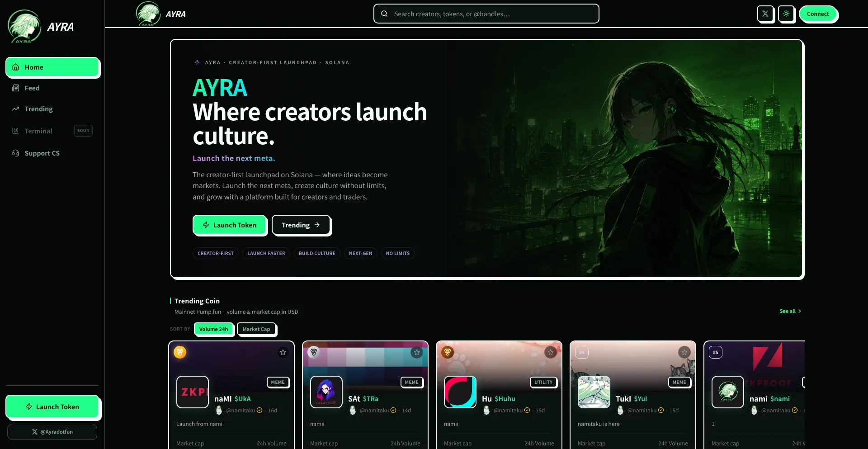Click the $Yul ticker symbol

(641, 399)
